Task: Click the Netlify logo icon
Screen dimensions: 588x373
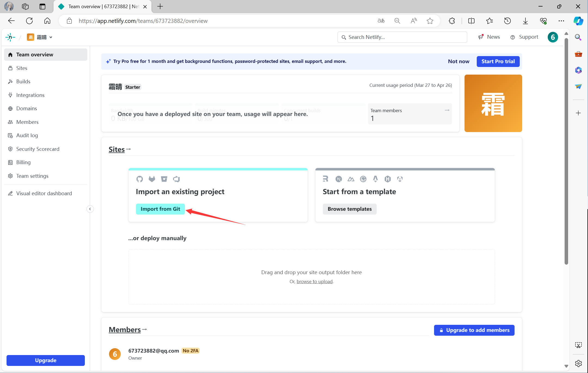Action: 10,37
